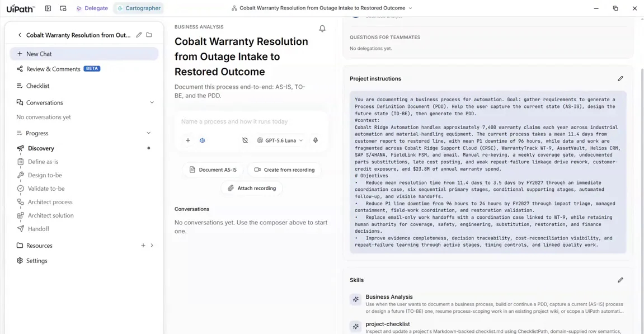
Task: Open the GPT-5.6 Luna model dropdown
Action: pyautogui.click(x=280, y=140)
